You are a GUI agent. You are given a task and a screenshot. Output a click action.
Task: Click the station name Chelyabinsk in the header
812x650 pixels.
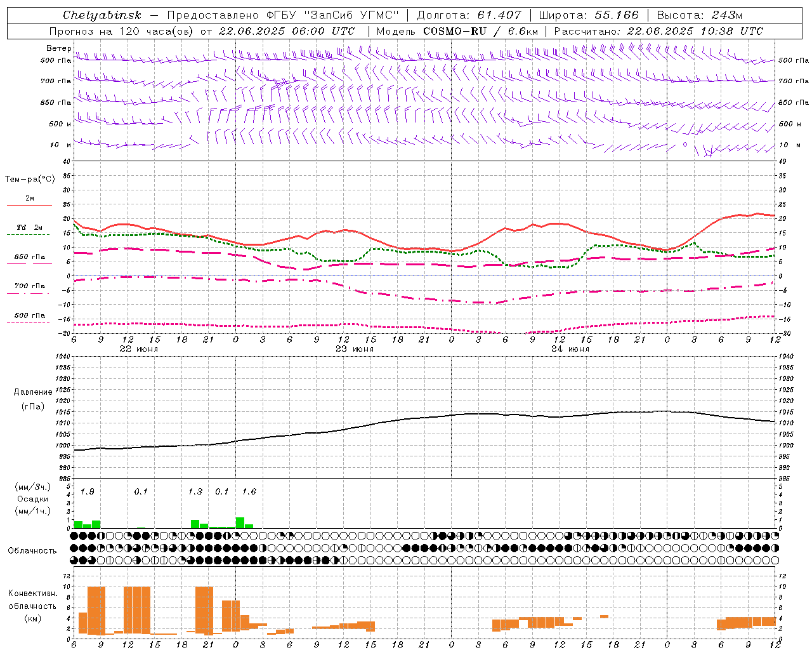[102, 15]
